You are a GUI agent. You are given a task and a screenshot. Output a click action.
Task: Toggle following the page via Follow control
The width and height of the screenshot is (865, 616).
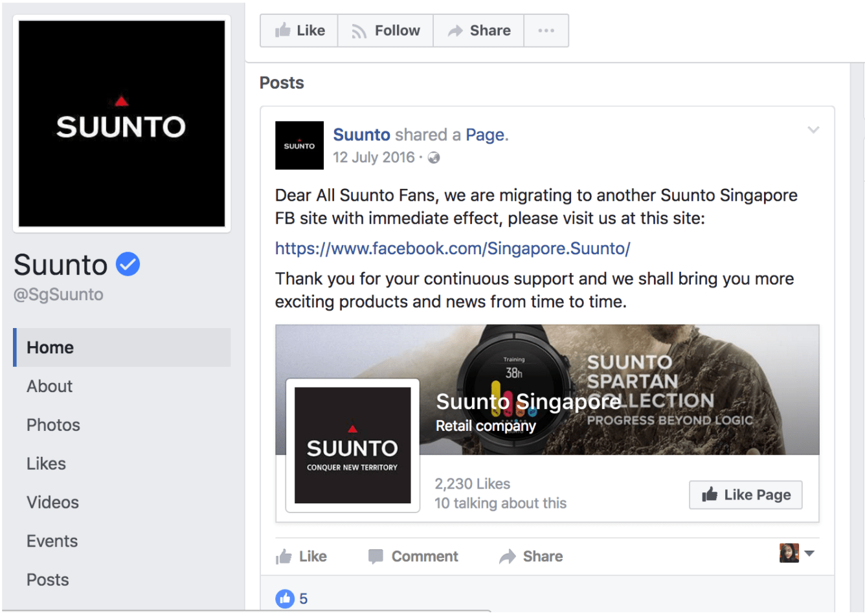point(385,30)
